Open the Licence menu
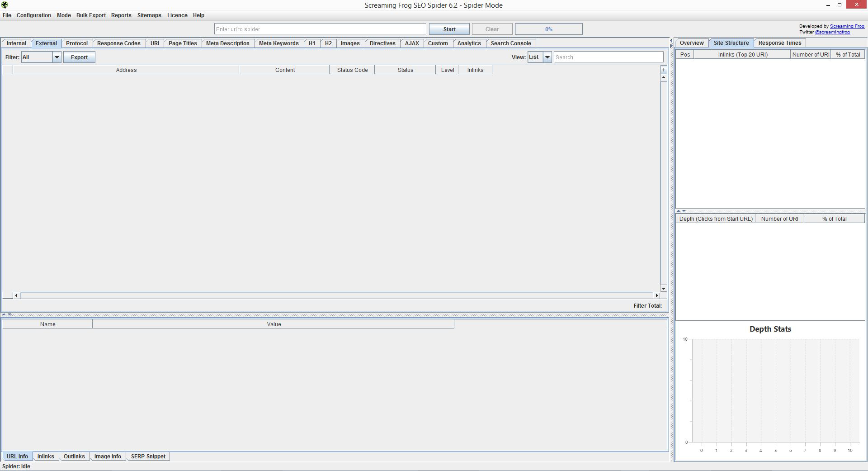The image size is (868, 471). point(177,15)
